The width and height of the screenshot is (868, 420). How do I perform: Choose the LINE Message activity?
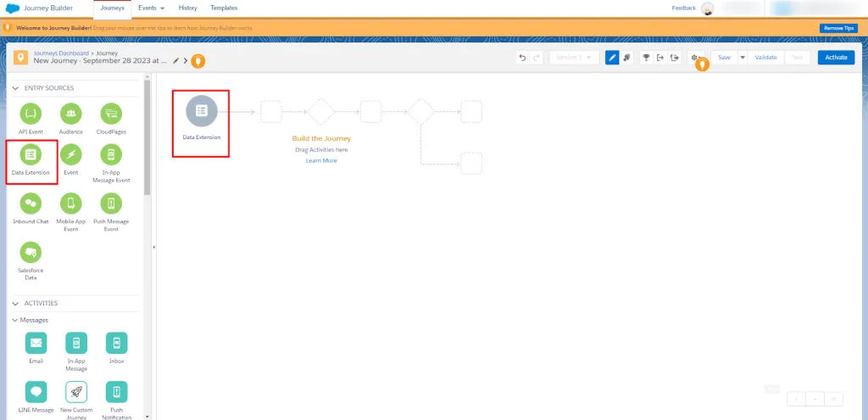coord(36,392)
